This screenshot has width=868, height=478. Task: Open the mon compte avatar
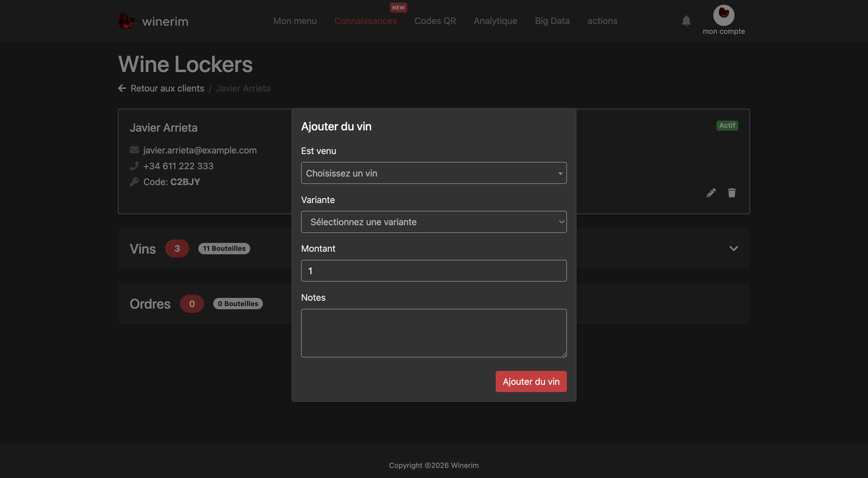723,15
